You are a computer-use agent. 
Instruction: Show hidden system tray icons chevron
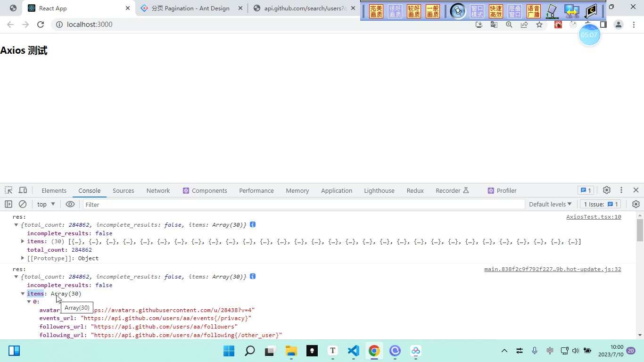(x=504, y=351)
